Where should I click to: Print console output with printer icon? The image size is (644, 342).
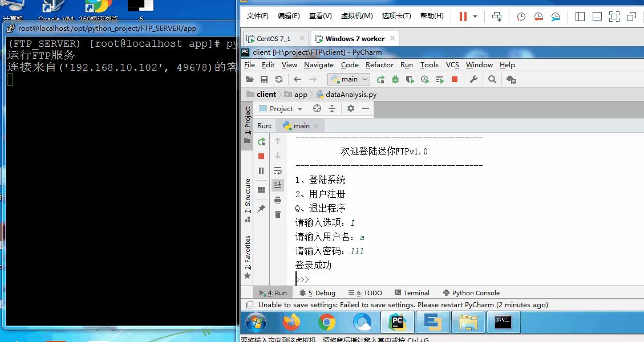(x=278, y=200)
